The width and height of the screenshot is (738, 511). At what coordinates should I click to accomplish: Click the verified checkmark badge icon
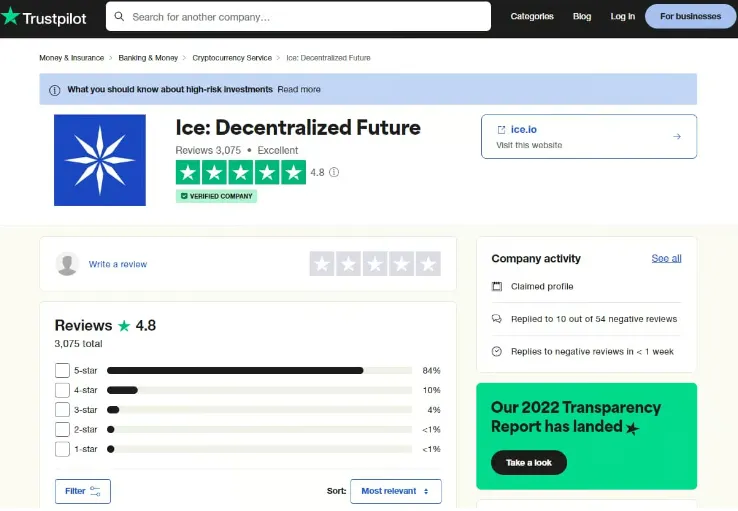(184, 196)
